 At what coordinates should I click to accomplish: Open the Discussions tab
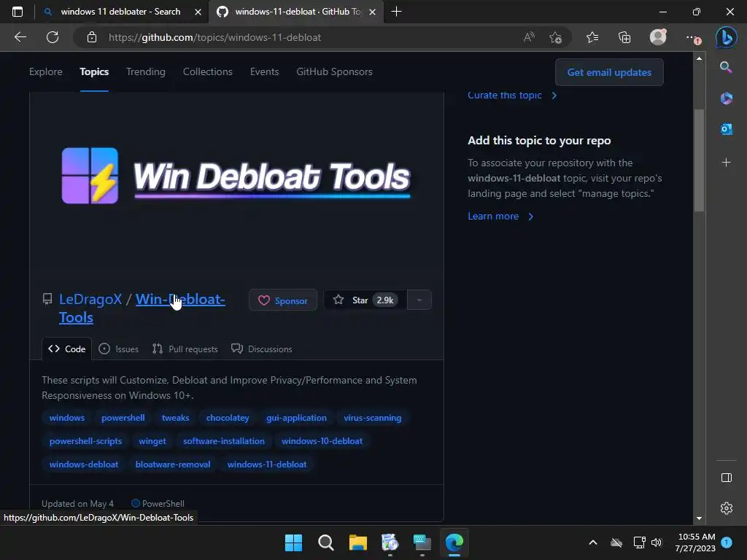click(262, 349)
